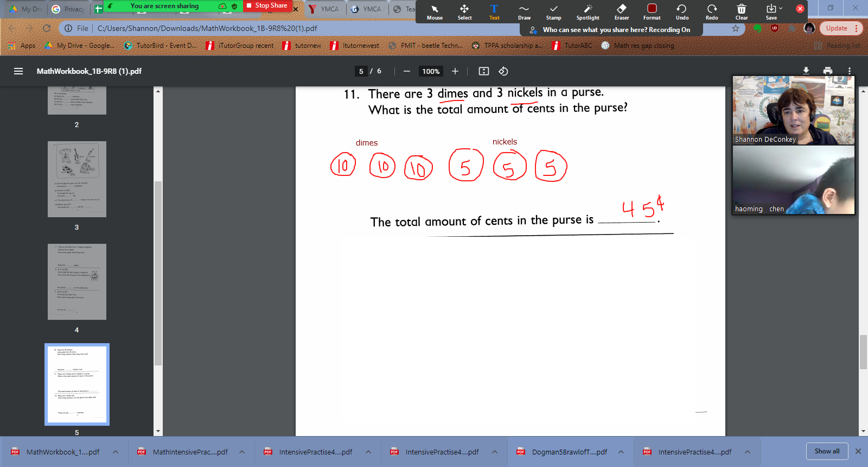This screenshot has width=868, height=467.
Task: Expand options for MathWorkbook_1 download
Action: pos(116,452)
